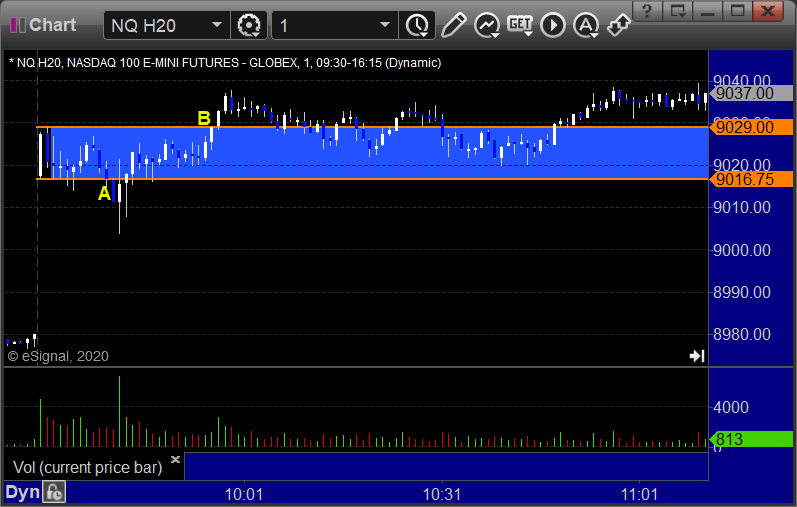This screenshot has width=797, height=507.
Task: Click the 8980.00 price axis label
Action: point(742,334)
